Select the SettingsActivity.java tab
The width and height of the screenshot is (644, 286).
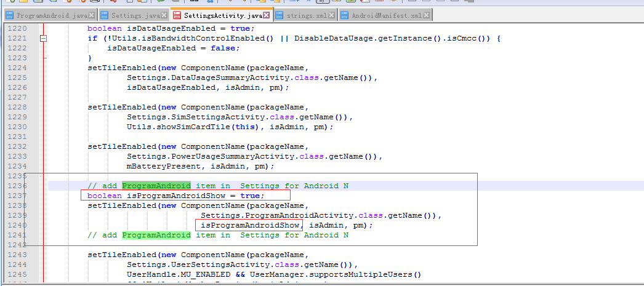coord(222,15)
